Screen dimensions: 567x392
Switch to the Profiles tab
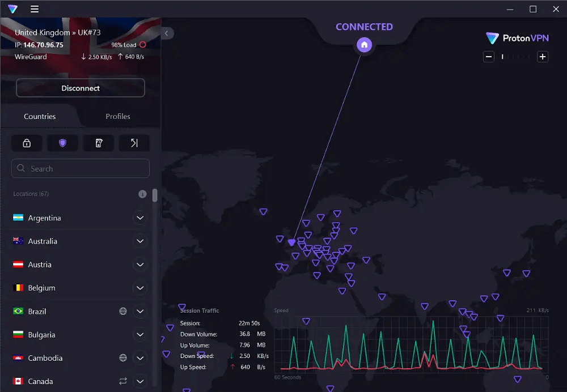click(118, 116)
